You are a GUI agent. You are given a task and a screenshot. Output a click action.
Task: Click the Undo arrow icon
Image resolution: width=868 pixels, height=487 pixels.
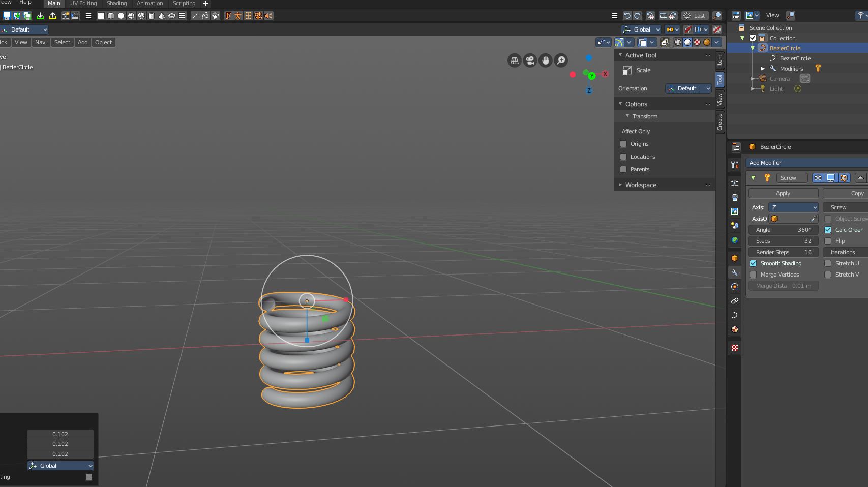click(x=627, y=16)
